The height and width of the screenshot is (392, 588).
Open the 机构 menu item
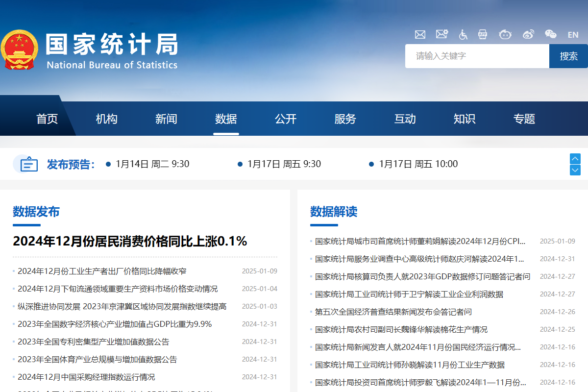[x=106, y=119]
